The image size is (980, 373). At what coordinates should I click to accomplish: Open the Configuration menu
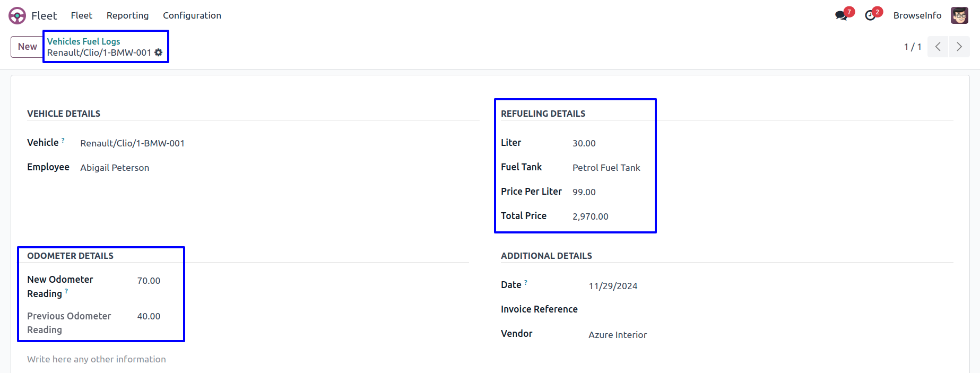[x=192, y=15]
